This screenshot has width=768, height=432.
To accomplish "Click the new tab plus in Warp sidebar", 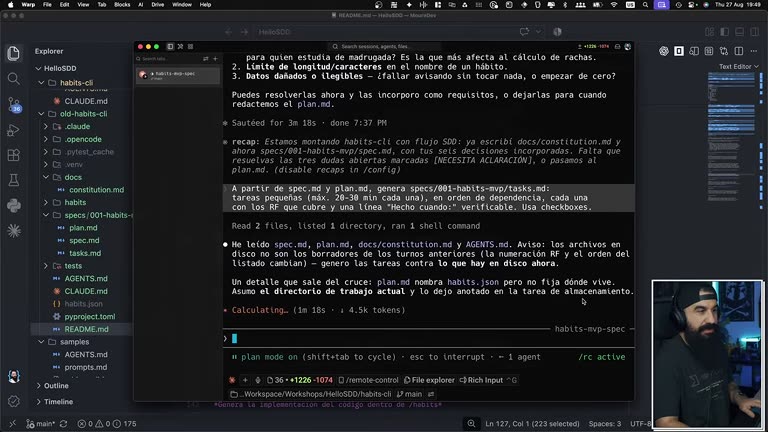I will point(215,59).
